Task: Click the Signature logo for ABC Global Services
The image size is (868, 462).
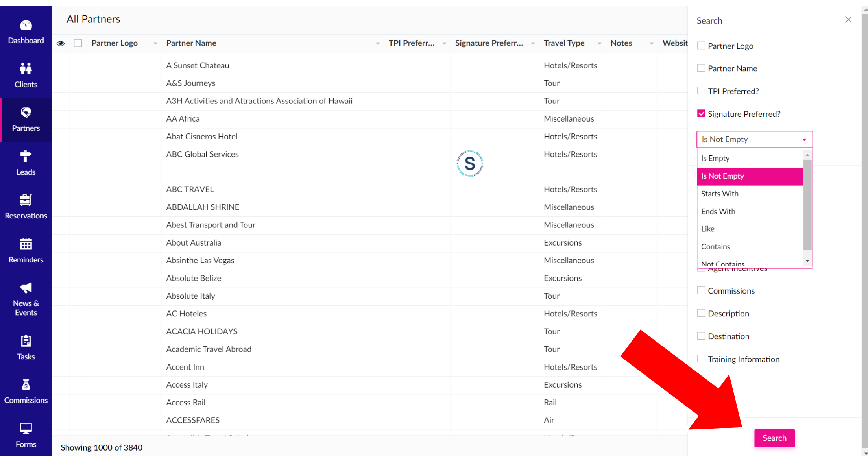Action: (x=470, y=163)
